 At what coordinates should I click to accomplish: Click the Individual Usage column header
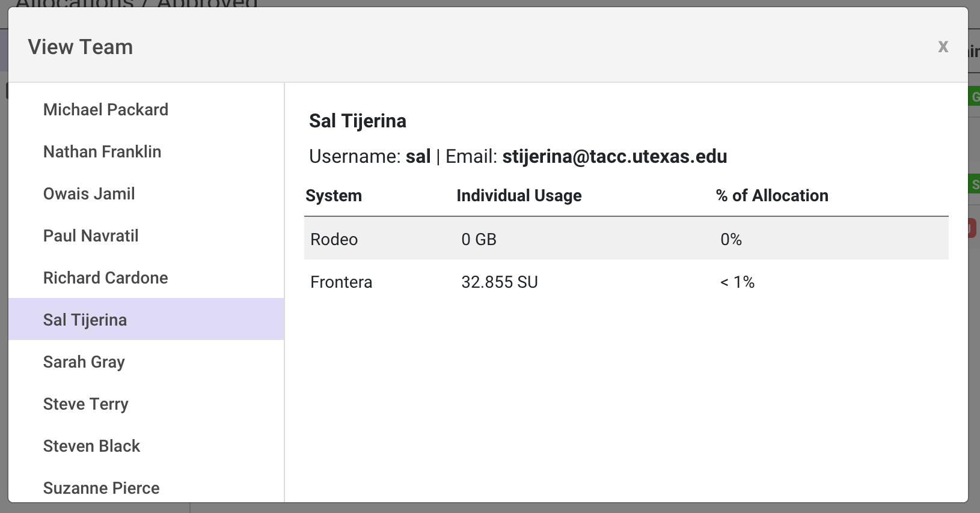519,196
